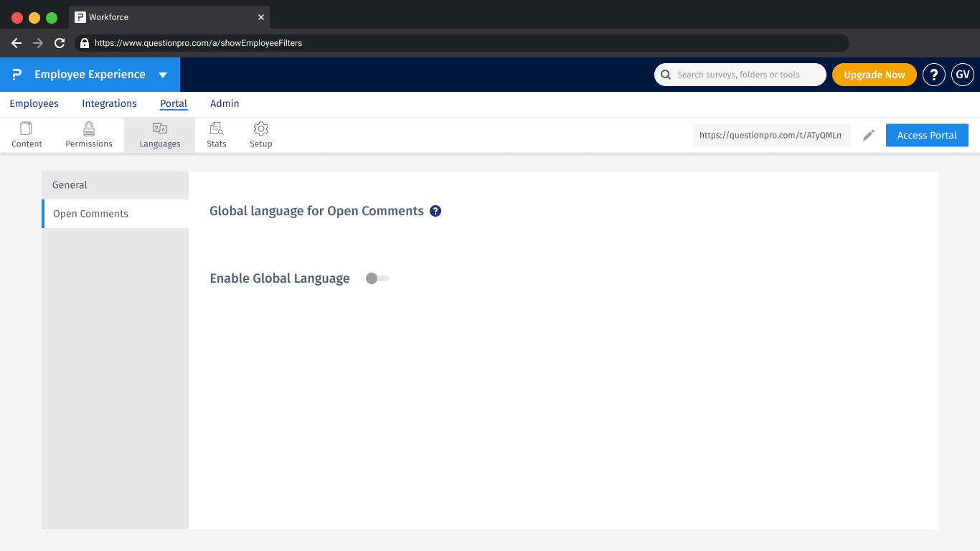Click the pencil icon to edit portal URL
Screen dimensions: 980x551
point(869,135)
